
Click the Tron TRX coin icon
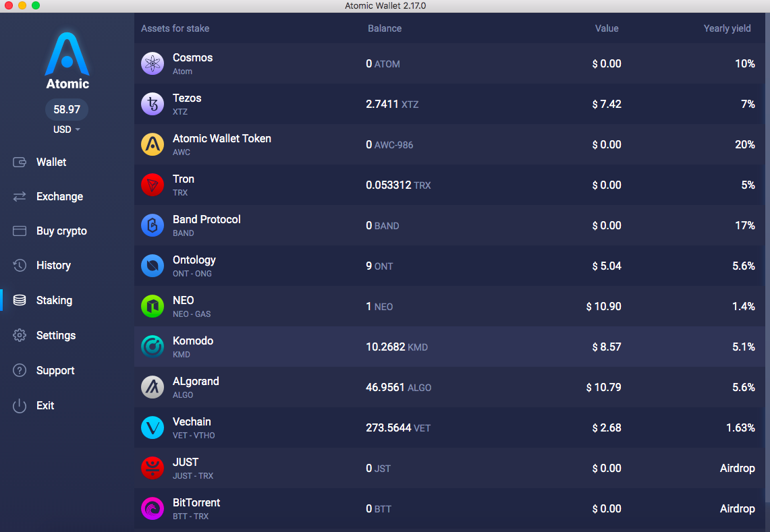pyautogui.click(x=153, y=185)
